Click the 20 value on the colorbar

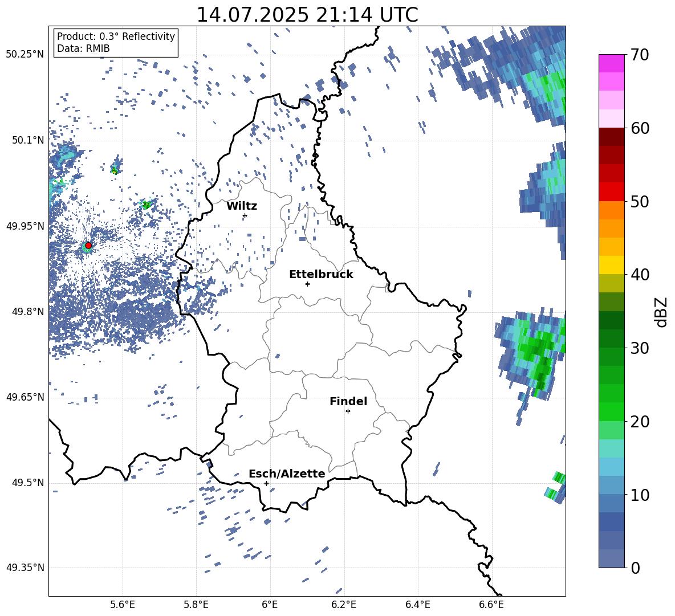(640, 422)
